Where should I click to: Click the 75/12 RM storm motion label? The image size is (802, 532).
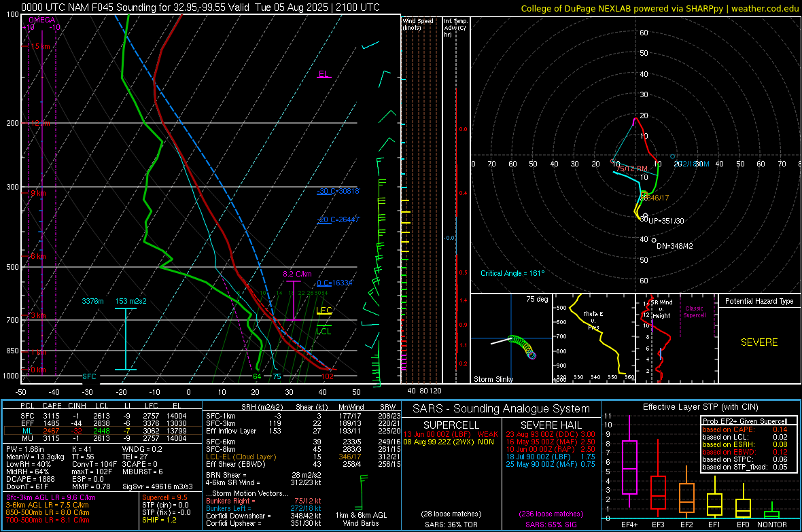pyautogui.click(x=631, y=169)
